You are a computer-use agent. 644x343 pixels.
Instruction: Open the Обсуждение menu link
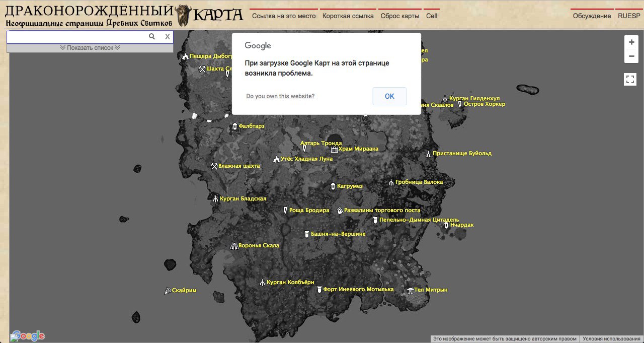click(592, 16)
